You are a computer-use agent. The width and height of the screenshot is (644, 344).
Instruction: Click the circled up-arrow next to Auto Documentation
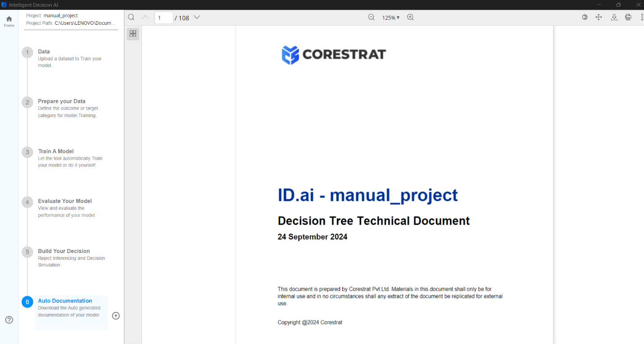(116, 316)
